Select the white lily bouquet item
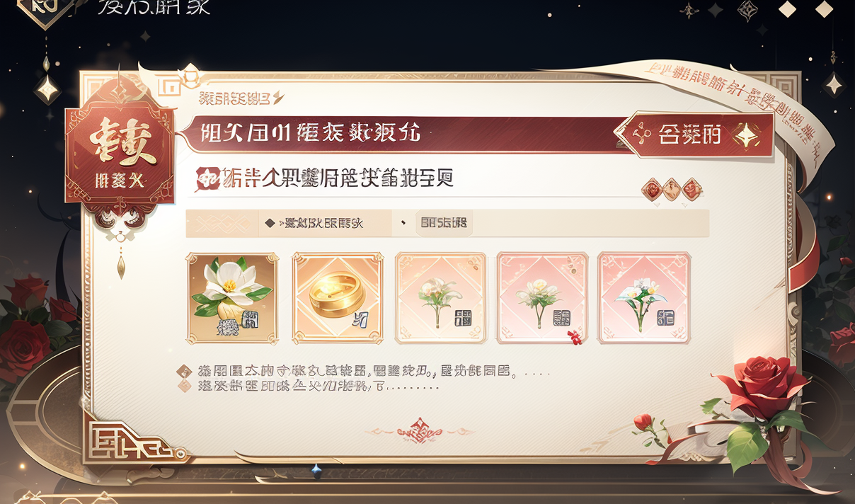855x504 pixels. 643,298
